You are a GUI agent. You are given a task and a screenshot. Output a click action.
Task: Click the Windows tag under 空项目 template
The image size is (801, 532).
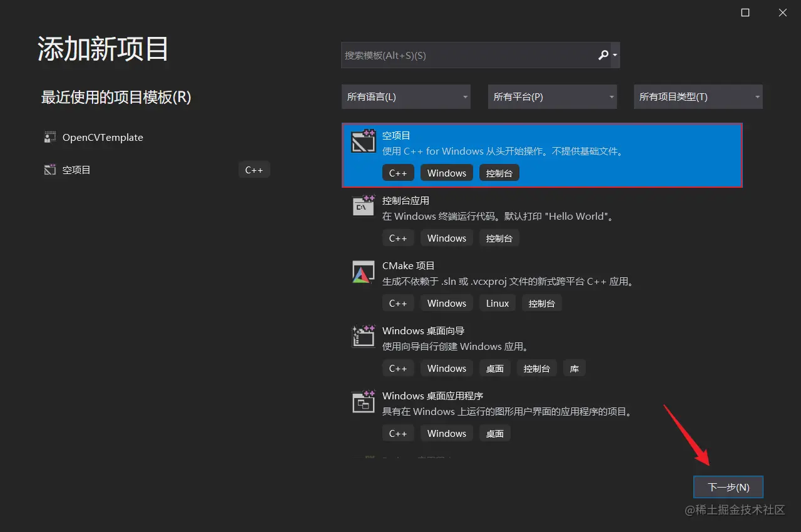[447, 173]
